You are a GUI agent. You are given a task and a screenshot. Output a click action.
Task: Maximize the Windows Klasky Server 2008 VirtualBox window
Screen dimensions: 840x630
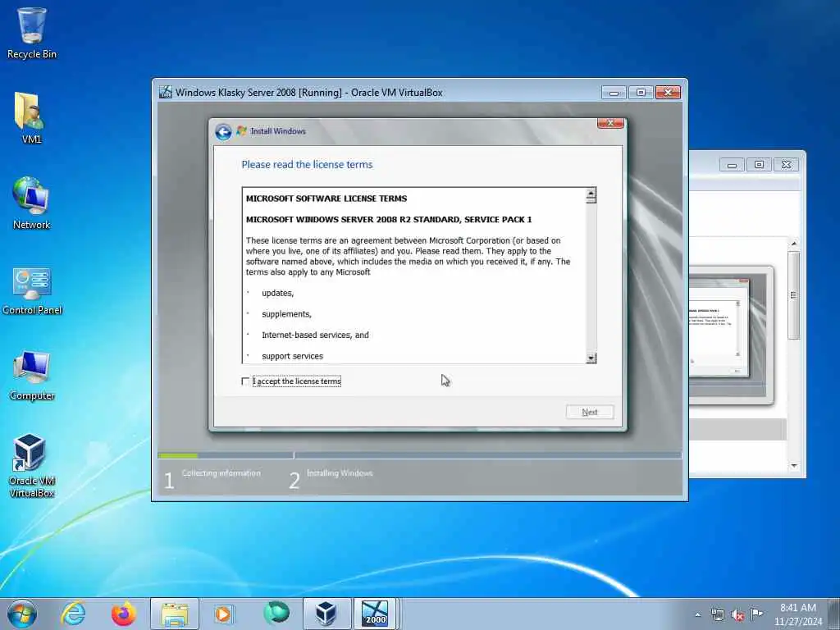[641, 93]
